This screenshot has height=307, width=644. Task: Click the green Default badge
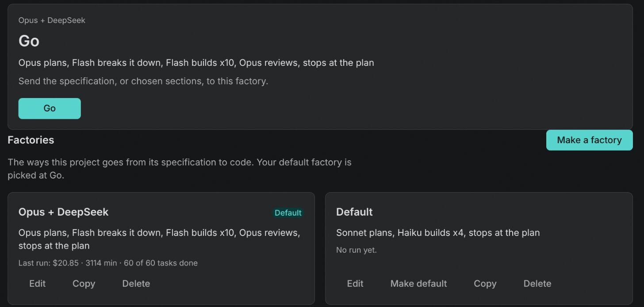[x=288, y=213]
